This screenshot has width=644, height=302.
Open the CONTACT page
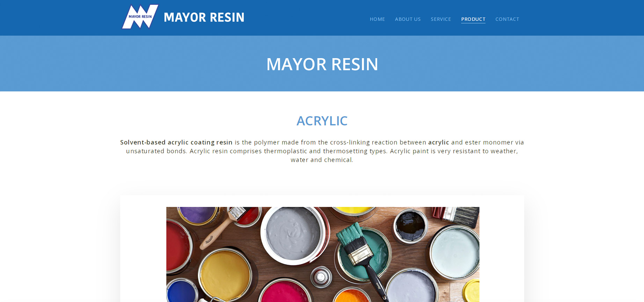(x=507, y=19)
